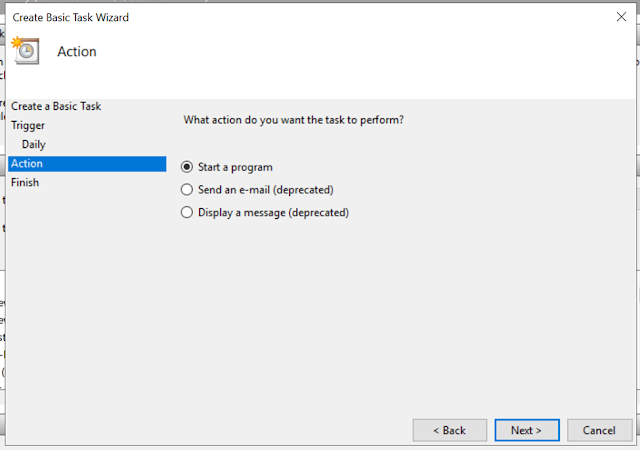Click the 'Send an e-mail (deprecated)' label text

tap(265, 190)
